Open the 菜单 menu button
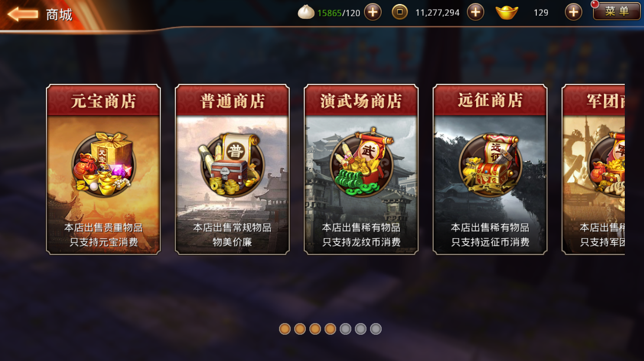The width and height of the screenshot is (644, 361). tap(617, 11)
